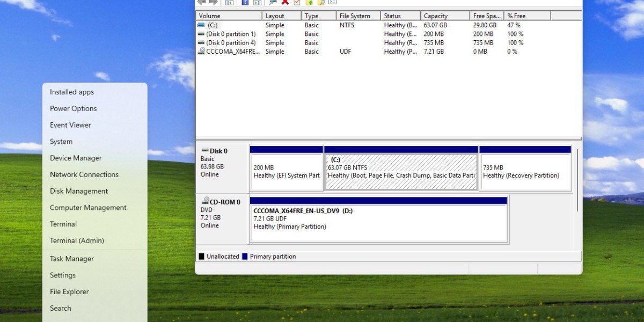644x322 pixels.
Task: Select the (C:) volume name in the list
Action: click(212, 25)
